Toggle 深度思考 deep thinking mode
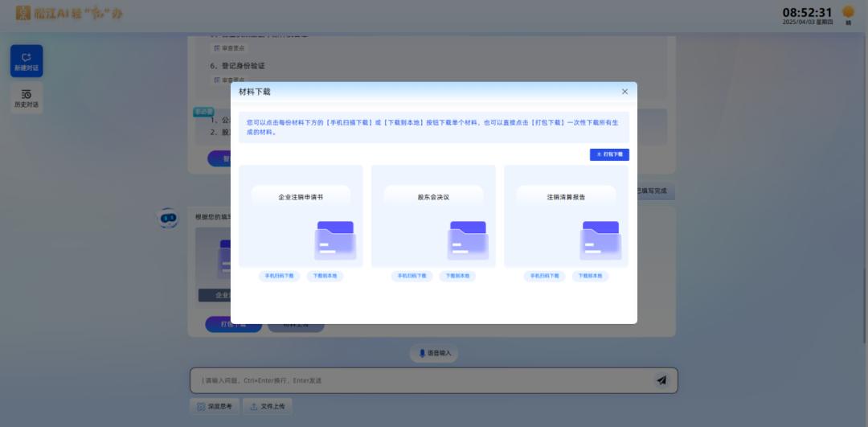The image size is (868, 427). tap(215, 407)
